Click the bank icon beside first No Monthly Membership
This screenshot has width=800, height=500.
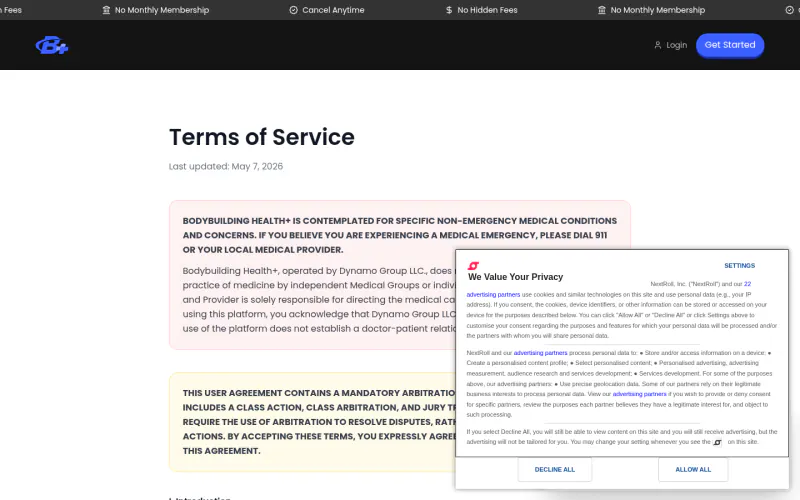(106, 10)
